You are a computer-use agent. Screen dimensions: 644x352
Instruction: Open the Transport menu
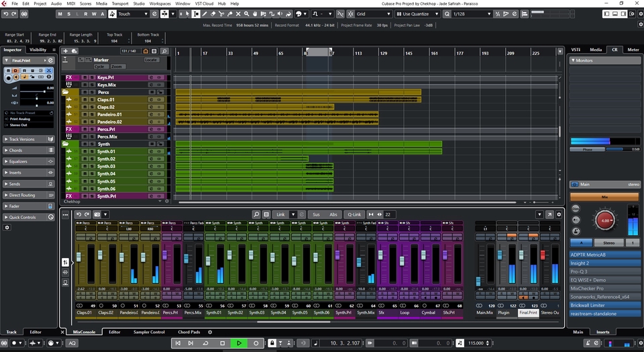(x=120, y=3)
